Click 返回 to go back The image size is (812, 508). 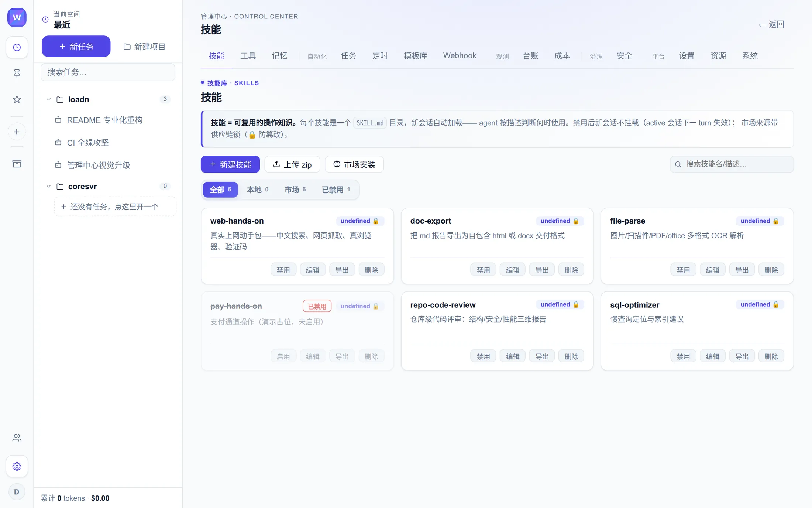click(x=771, y=24)
